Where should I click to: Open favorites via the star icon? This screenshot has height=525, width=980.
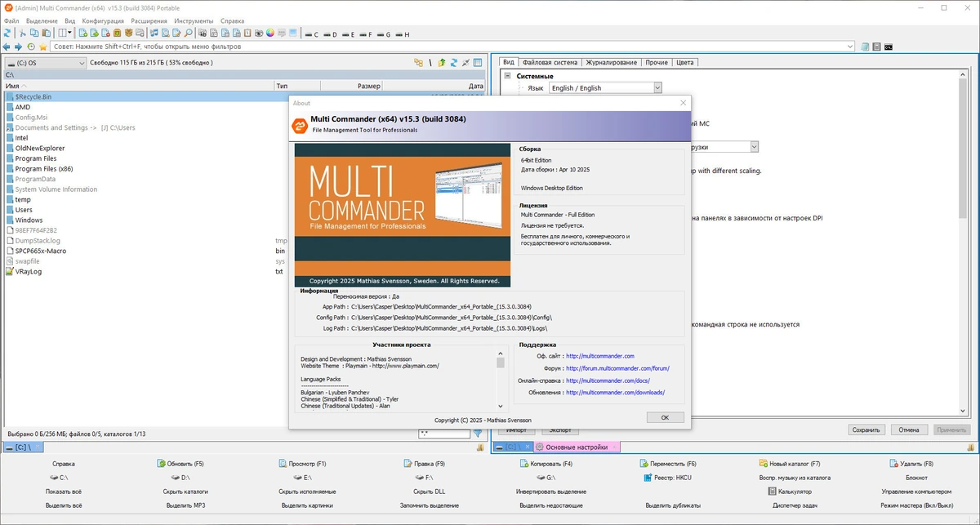coord(43,47)
